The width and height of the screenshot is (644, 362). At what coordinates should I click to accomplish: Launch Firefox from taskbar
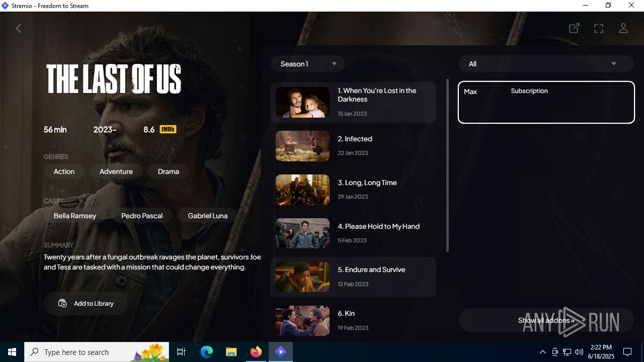tap(256, 352)
